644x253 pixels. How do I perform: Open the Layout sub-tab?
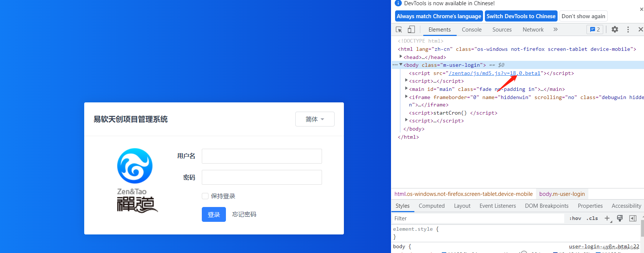click(x=462, y=206)
